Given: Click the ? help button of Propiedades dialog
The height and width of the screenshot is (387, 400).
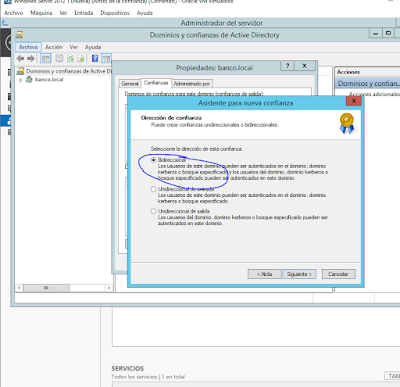Looking at the screenshot, I should (x=287, y=66).
